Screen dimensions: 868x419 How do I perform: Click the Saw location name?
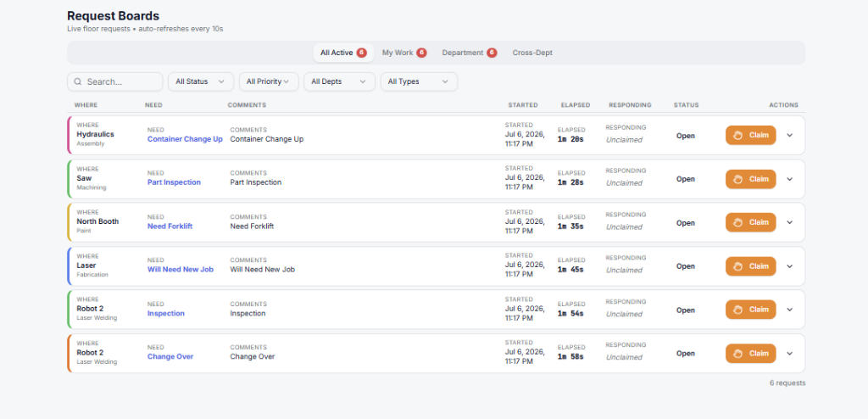(x=84, y=178)
